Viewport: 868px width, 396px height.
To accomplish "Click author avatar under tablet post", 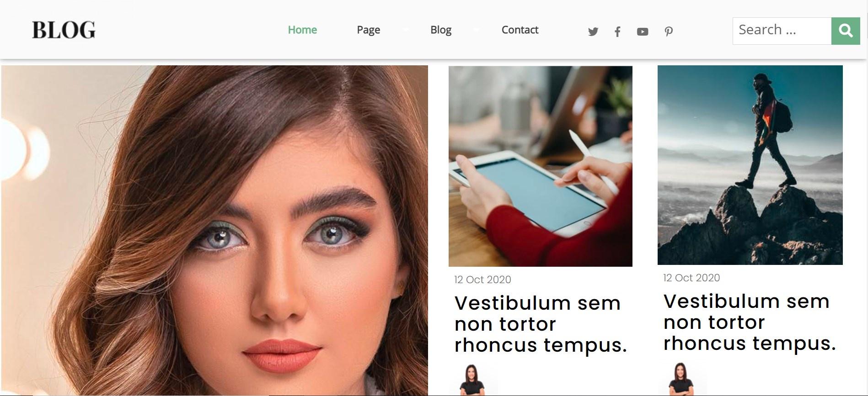I will (x=472, y=380).
